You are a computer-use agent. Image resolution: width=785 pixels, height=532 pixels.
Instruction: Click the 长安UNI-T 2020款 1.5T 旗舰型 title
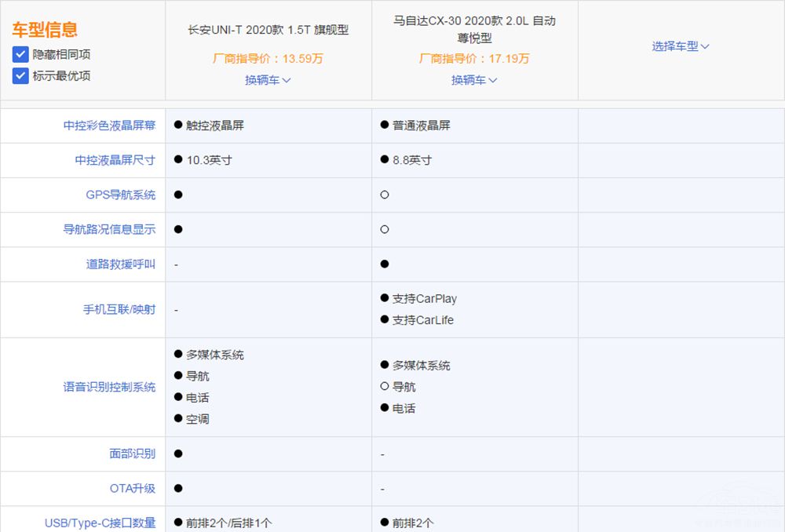[268, 30]
